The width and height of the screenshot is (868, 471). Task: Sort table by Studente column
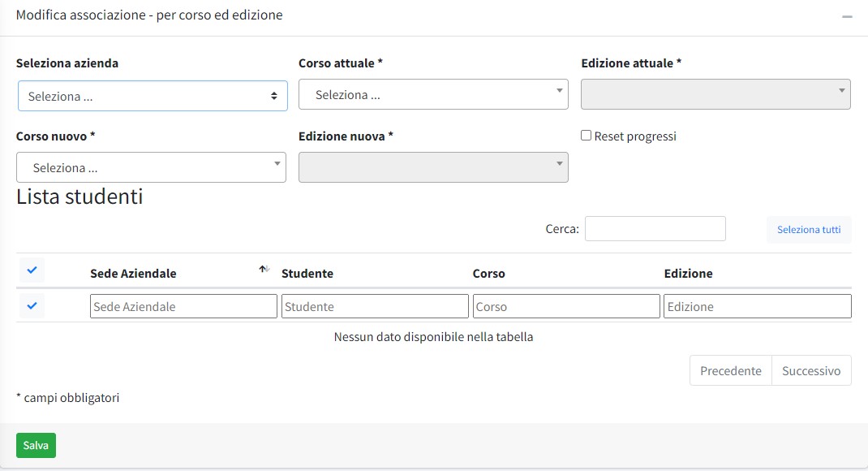[x=307, y=274]
